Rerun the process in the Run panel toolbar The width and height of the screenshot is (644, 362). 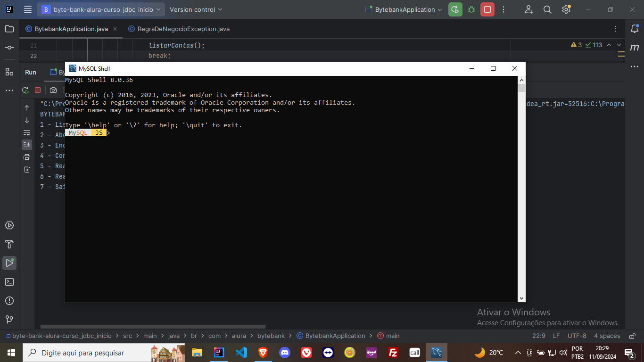pyautogui.click(x=25, y=90)
